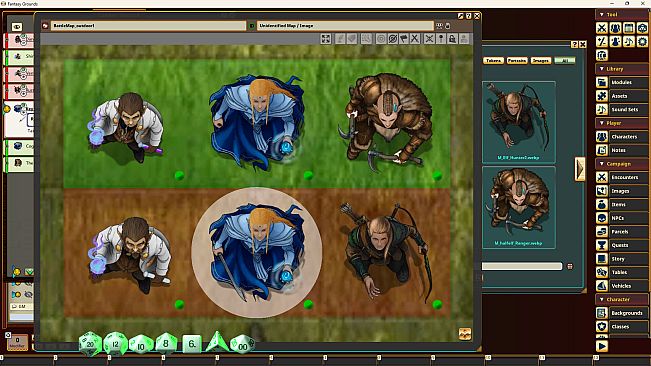
Task: Toggle the padlock lock in map toolbar
Action: click(x=452, y=39)
